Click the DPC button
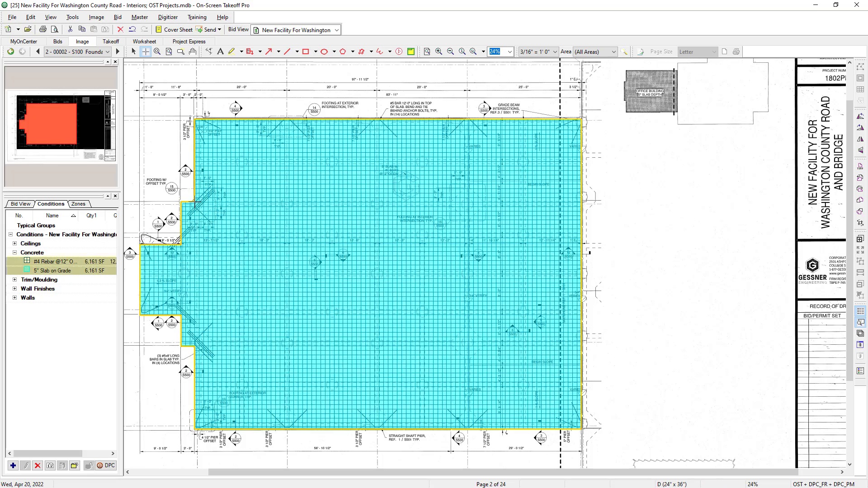 (106, 465)
